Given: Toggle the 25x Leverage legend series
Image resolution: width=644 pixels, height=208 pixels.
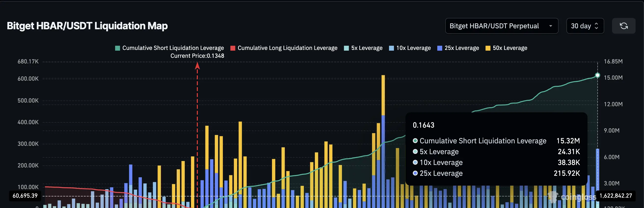Looking at the screenshot, I should tap(458, 48).
